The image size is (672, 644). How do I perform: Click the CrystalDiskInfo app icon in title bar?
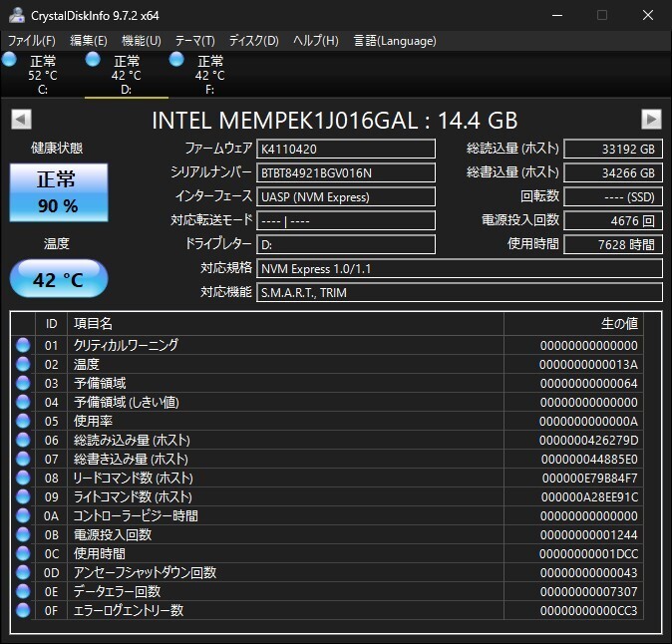[17, 15]
